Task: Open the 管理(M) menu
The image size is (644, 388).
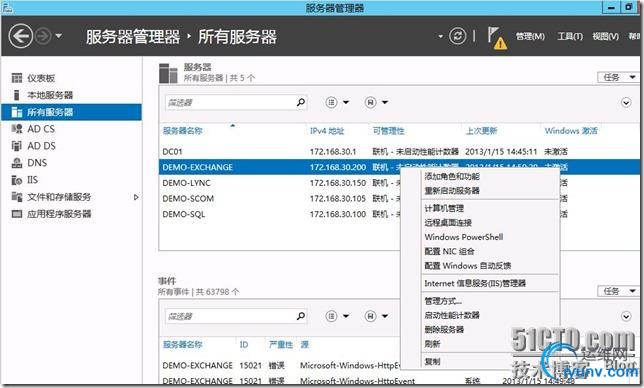Action: 530,37
